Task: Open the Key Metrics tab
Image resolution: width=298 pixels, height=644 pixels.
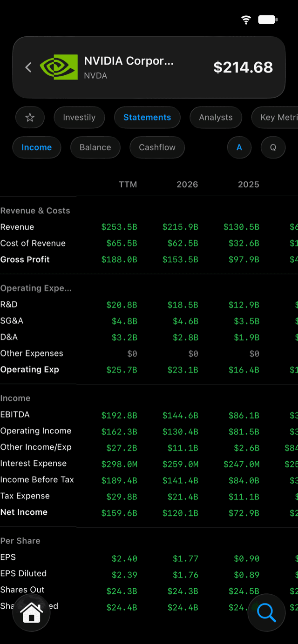Action: (275, 118)
